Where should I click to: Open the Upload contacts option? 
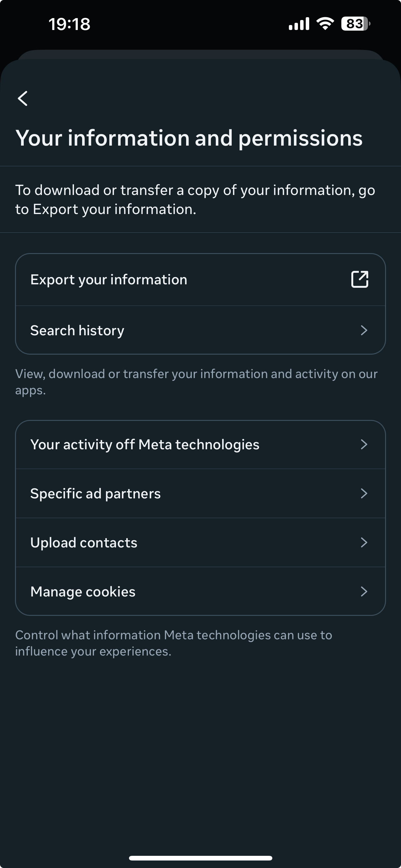tap(200, 542)
